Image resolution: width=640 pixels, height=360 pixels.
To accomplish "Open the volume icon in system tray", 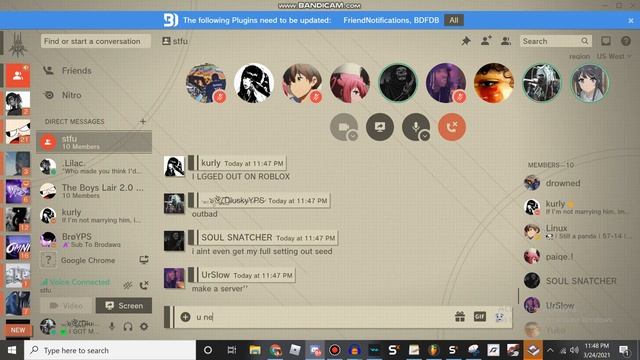I will click(574, 350).
